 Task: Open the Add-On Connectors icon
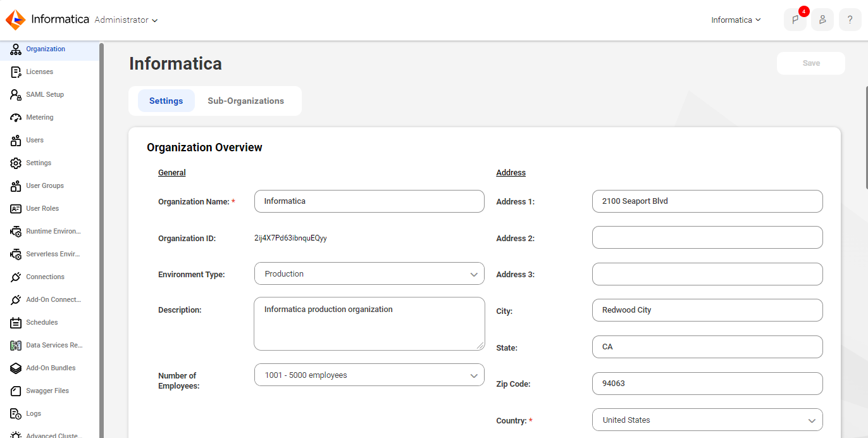click(x=16, y=300)
